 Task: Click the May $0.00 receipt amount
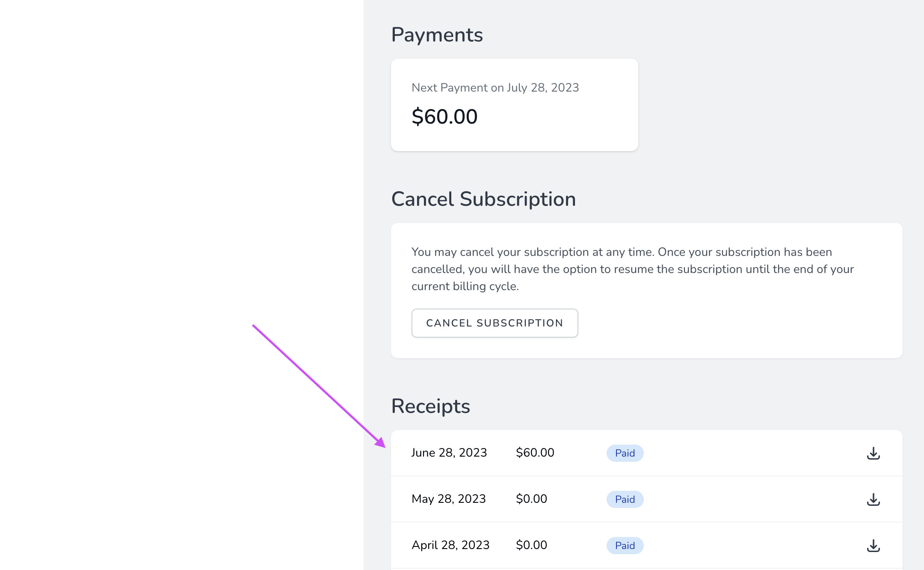click(531, 499)
